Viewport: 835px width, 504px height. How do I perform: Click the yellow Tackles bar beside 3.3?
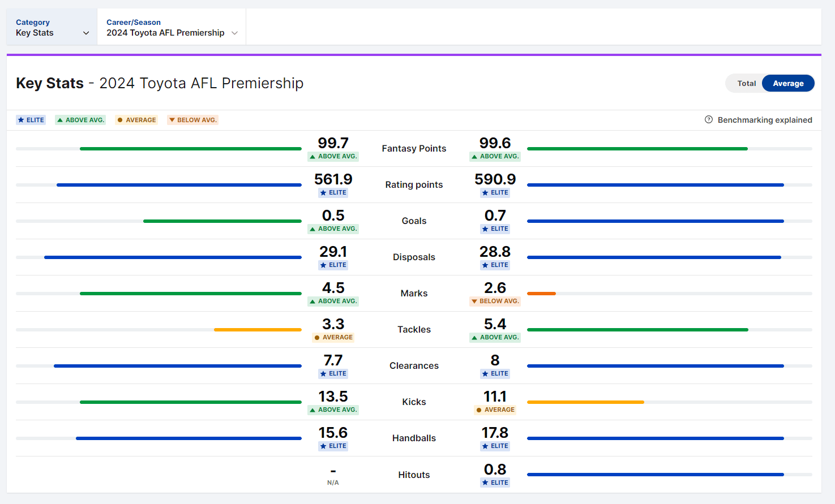pyautogui.click(x=258, y=330)
